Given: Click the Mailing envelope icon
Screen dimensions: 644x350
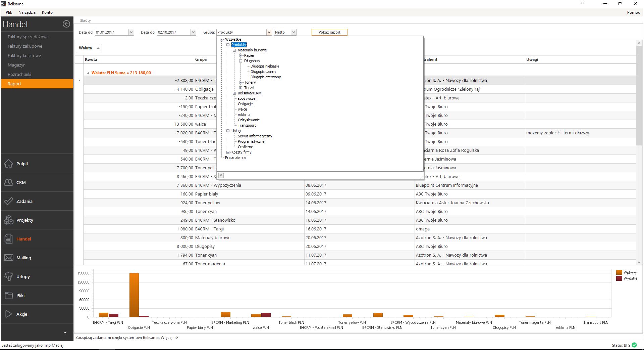Looking at the screenshot, I should coord(8,258).
